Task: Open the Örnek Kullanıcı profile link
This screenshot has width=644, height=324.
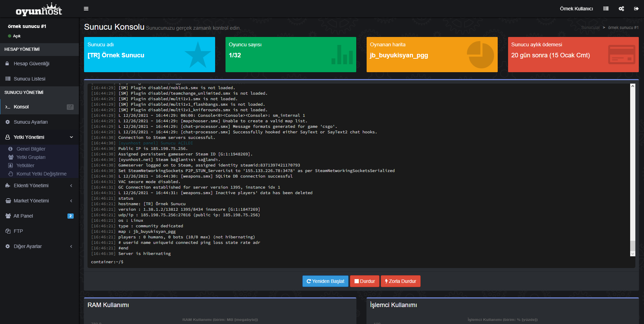Action: tap(576, 9)
